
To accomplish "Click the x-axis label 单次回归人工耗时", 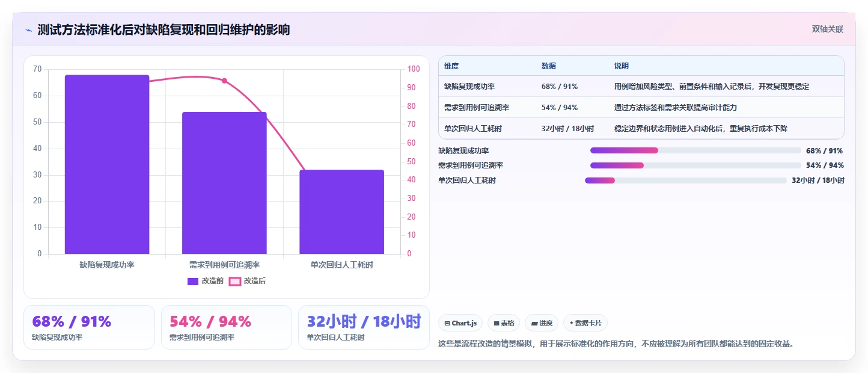I will 342,265.
